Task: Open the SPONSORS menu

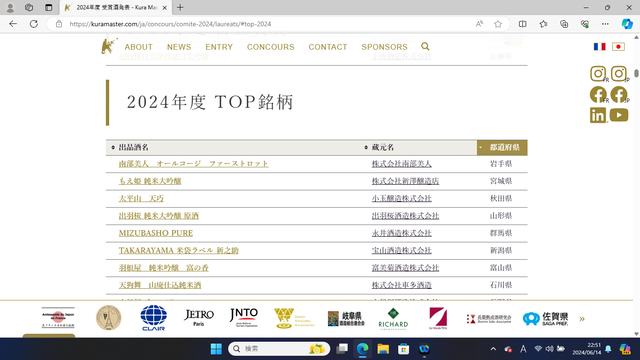Action: 384,47
